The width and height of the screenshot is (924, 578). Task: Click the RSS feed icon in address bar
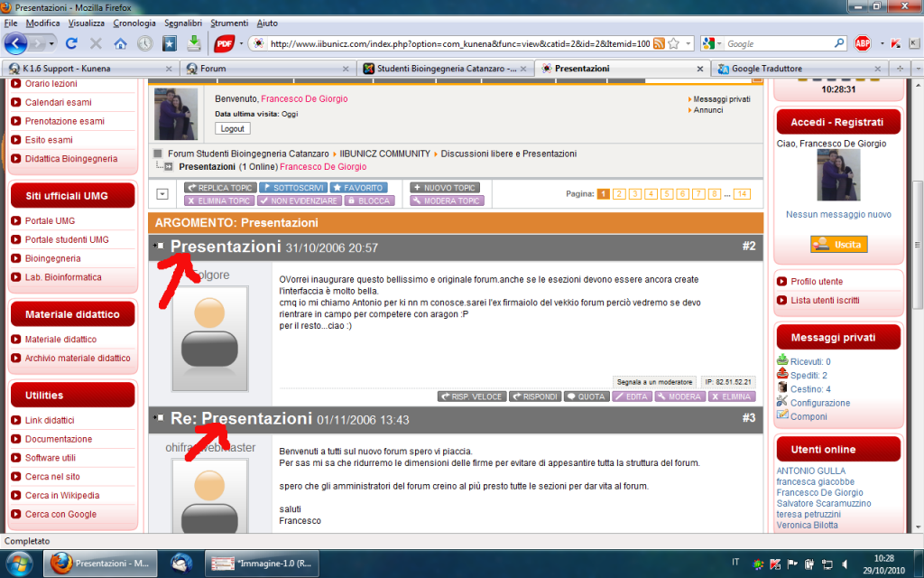(659, 43)
